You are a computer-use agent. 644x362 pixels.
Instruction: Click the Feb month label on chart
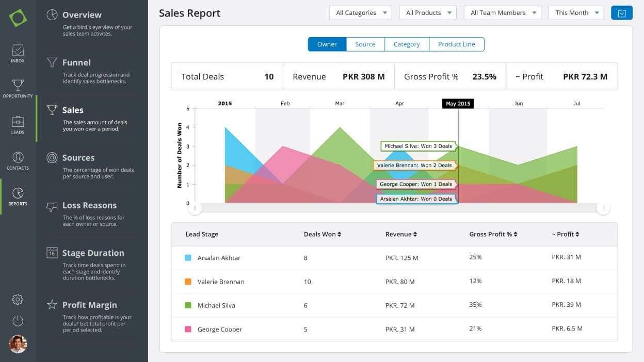(285, 104)
